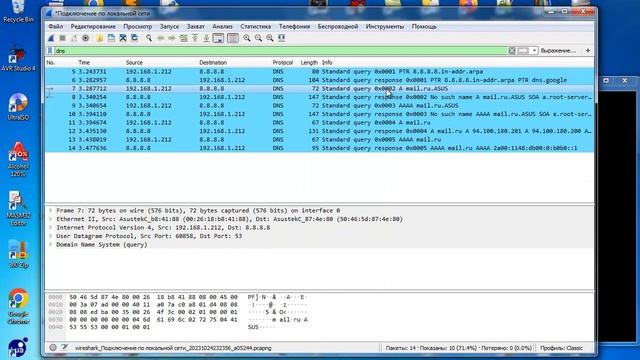This screenshot has height=360, width=640.
Task: Save the capture file
Action: coord(111,38)
